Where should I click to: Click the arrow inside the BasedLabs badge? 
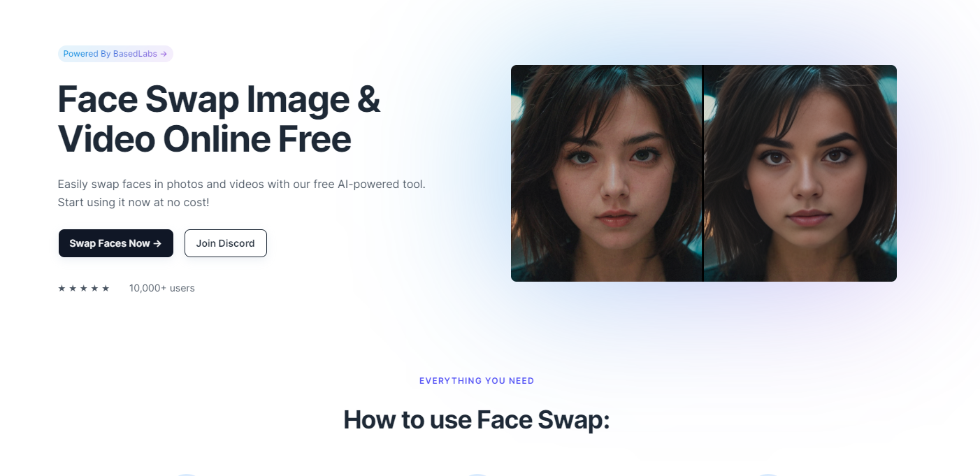164,54
